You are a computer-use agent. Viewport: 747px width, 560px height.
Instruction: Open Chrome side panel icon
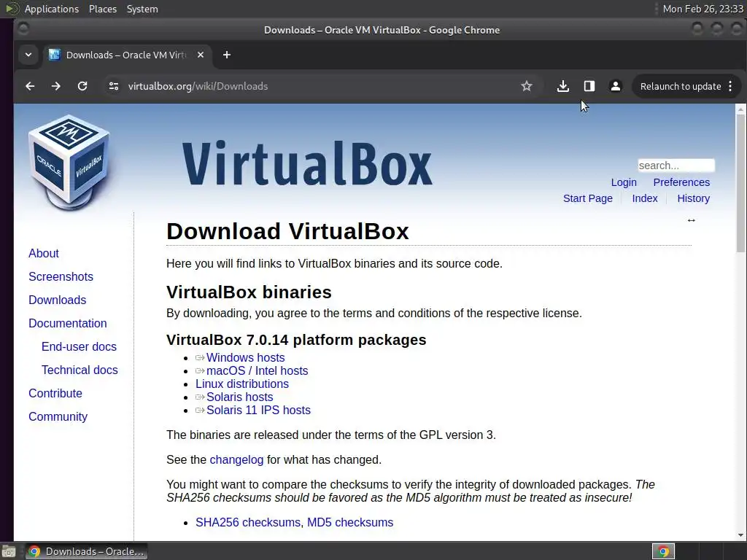(x=589, y=86)
